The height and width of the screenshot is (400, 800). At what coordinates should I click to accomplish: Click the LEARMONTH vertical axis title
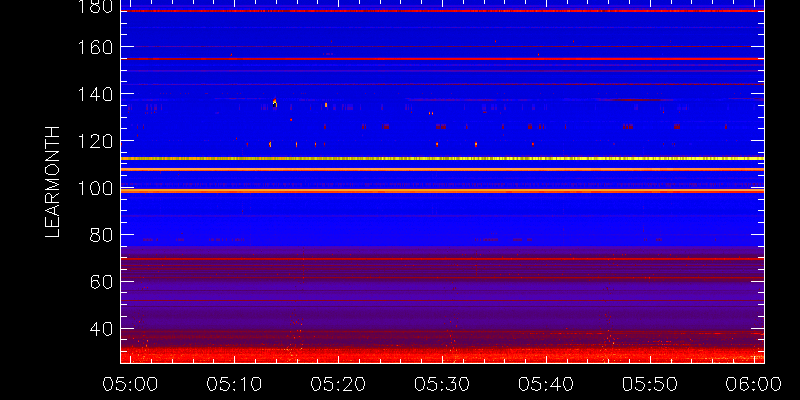pyautogui.click(x=53, y=182)
